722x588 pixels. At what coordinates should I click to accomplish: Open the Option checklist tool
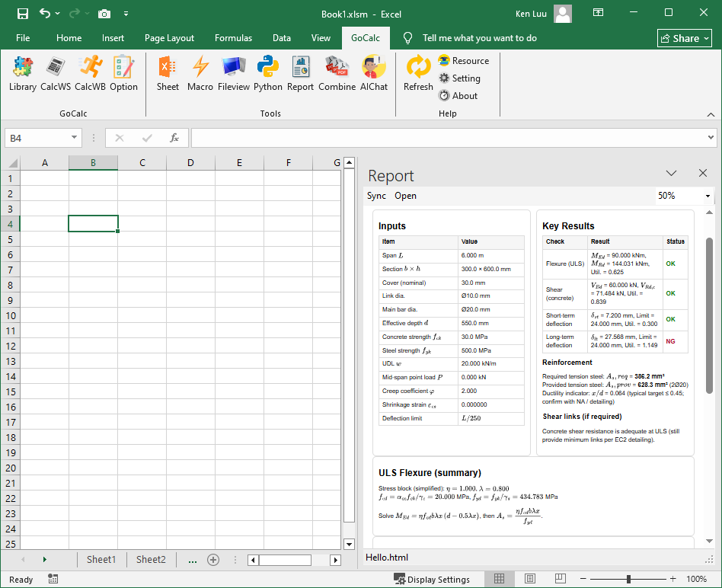pos(123,74)
